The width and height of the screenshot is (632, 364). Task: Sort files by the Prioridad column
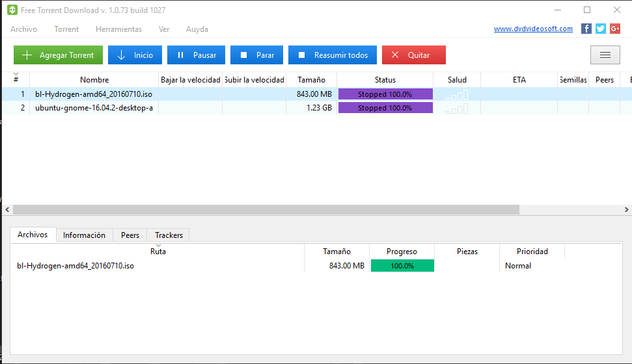532,252
